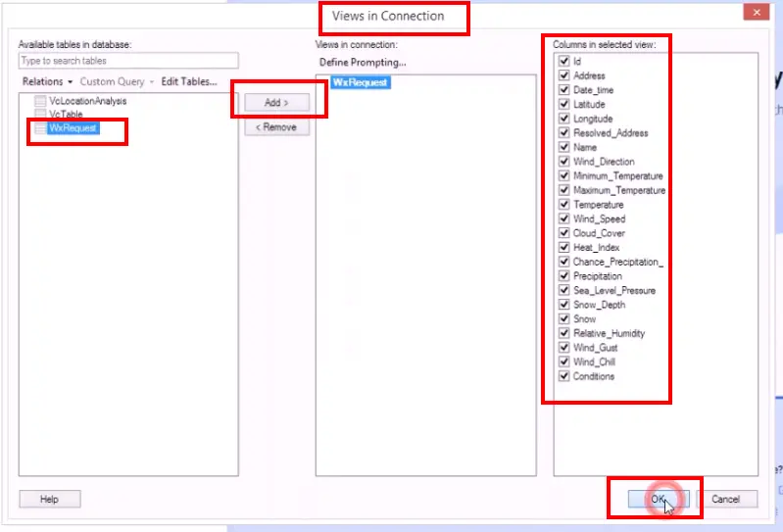Click the < Remove button
The height and width of the screenshot is (532, 783).
coord(277,127)
